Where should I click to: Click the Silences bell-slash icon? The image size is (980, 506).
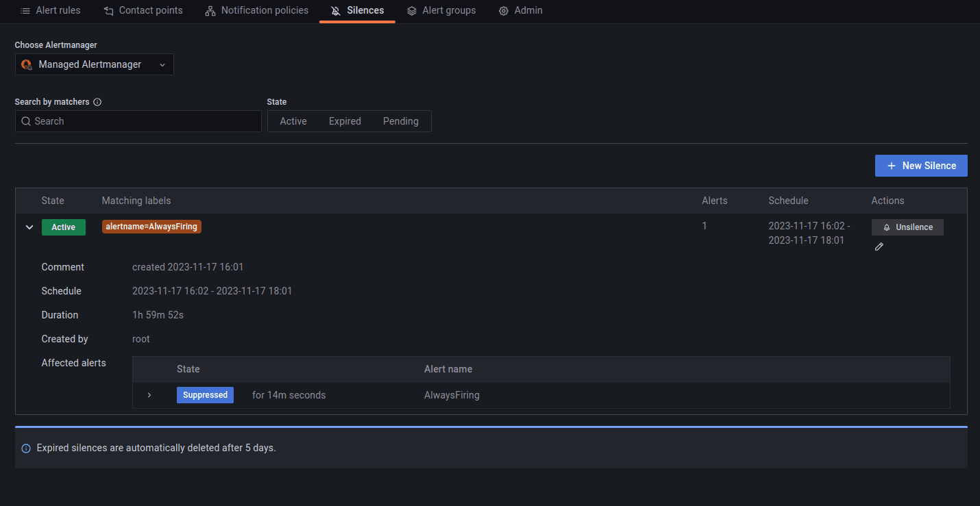[x=336, y=11]
